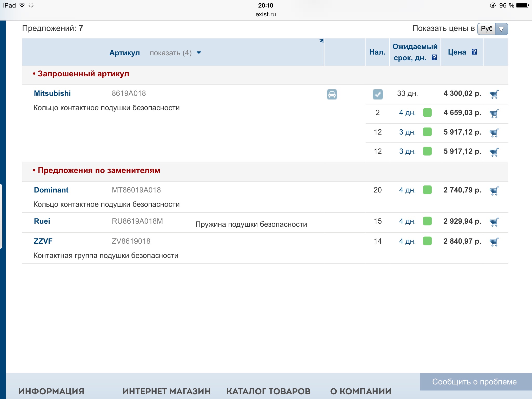Click expand arrow icon in table header corner
532x399 pixels.
(321, 41)
